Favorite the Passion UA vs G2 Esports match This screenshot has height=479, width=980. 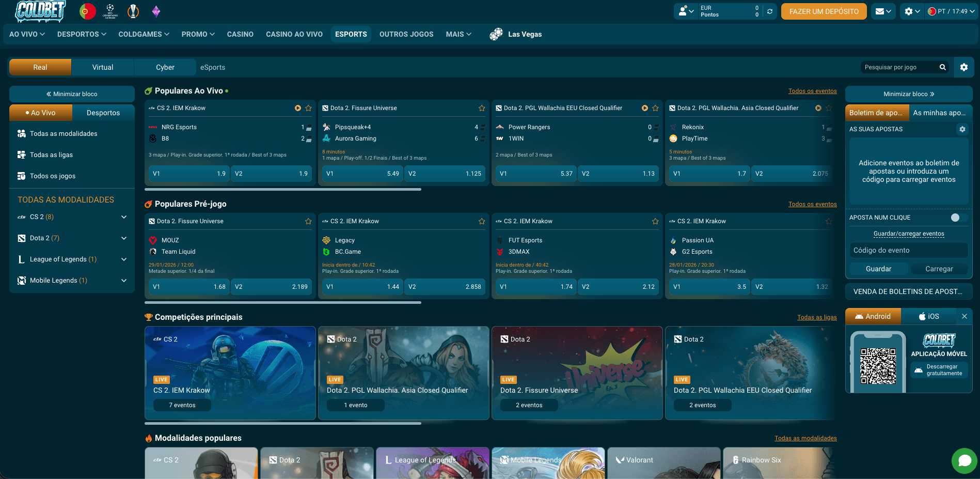pos(829,221)
